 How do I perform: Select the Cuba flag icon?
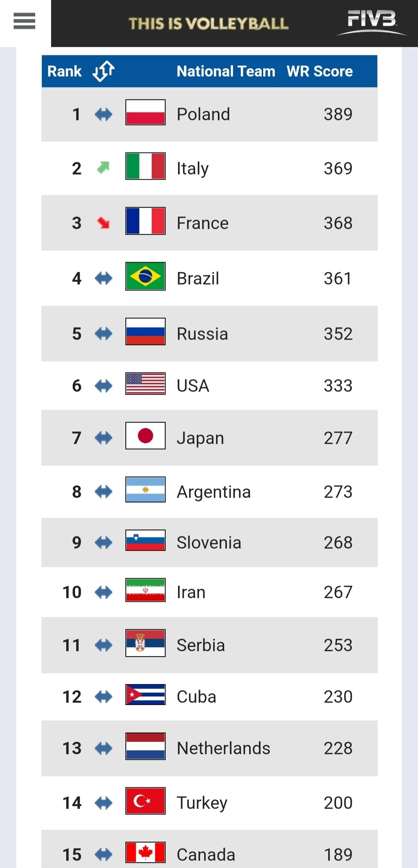tap(145, 696)
